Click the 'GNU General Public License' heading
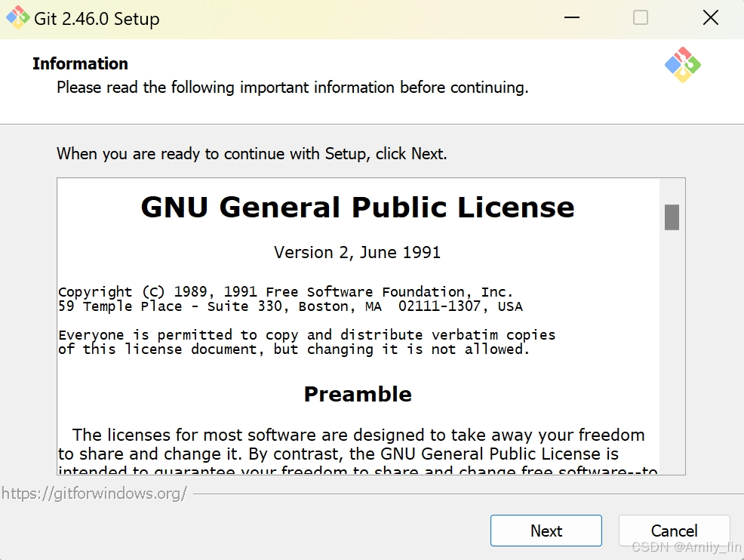The height and width of the screenshot is (560, 744). tap(358, 208)
